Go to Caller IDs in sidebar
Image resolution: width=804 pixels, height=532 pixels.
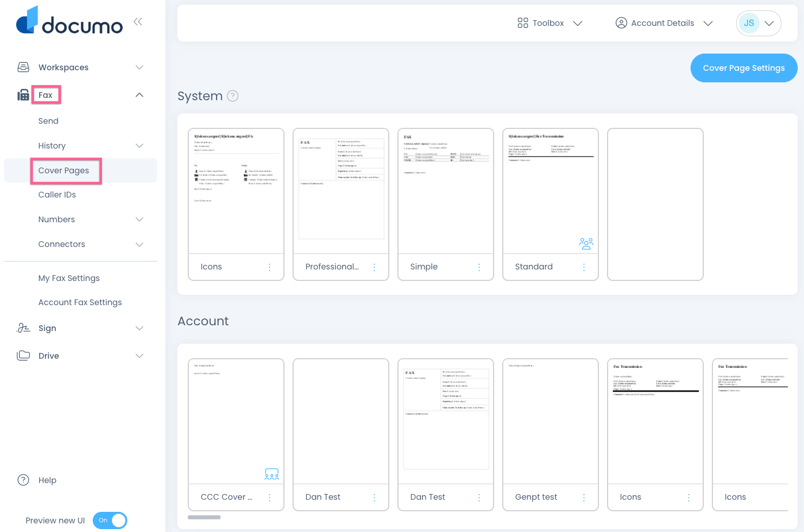(x=57, y=195)
